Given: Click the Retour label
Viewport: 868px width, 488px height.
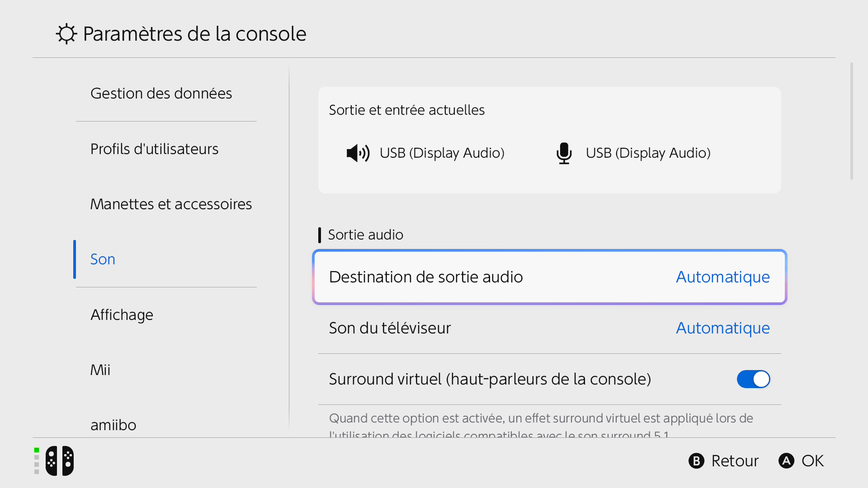Looking at the screenshot, I should pyautogui.click(x=735, y=461).
